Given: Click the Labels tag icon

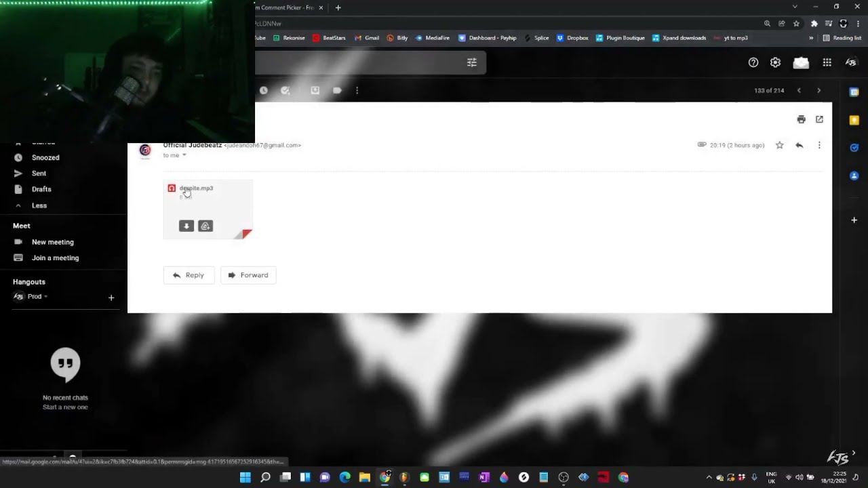Looking at the screenshot, I should point(337,90).
